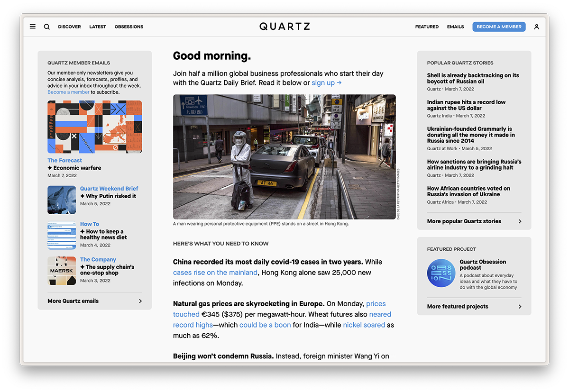Click the sign up link for Daily Brief

click(x=326, y=83)
